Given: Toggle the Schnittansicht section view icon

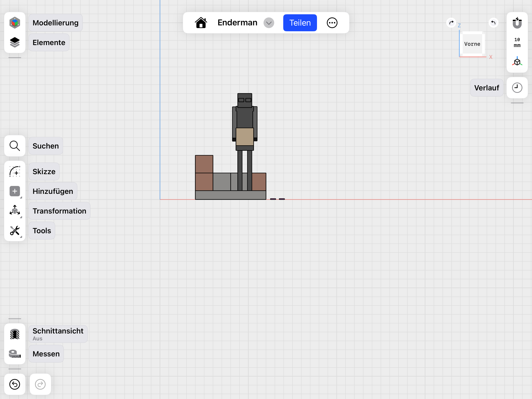Looking at the screenshot, I should click(15, 334).
